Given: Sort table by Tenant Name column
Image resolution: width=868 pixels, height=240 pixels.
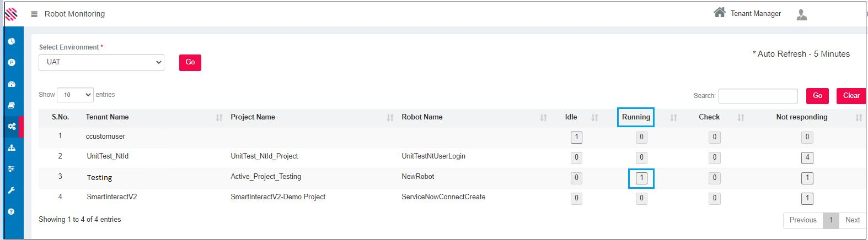Looking at the screenshot, I should 108,117.
